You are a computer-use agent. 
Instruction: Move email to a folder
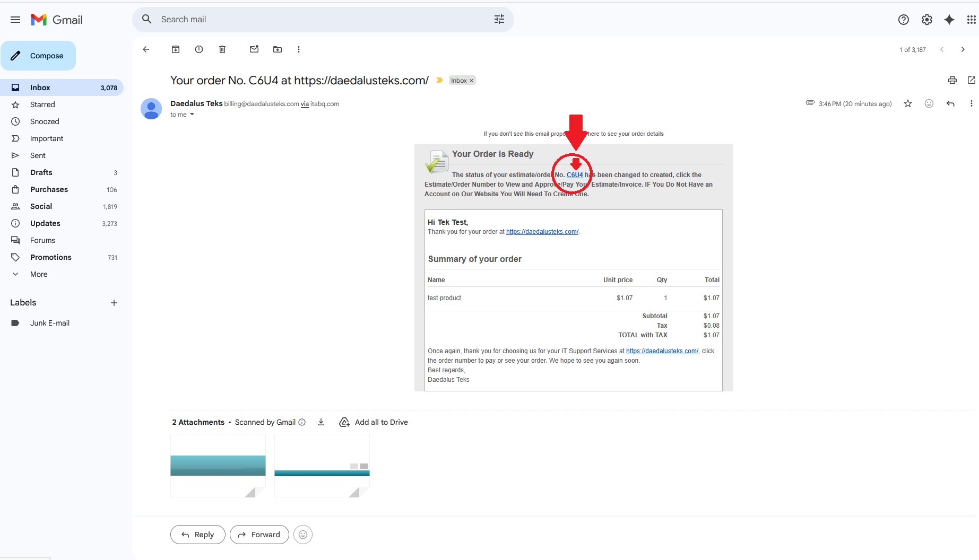pyautogui.click(x=278, y=49)
